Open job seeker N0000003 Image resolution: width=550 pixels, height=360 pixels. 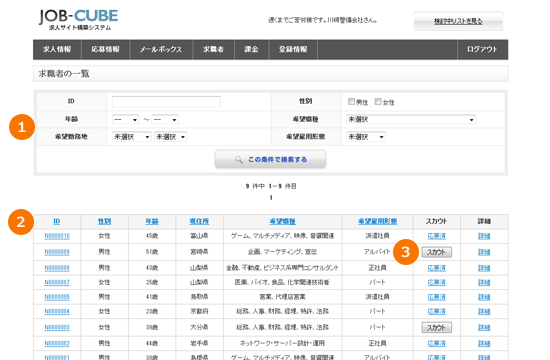coord(57,328)
